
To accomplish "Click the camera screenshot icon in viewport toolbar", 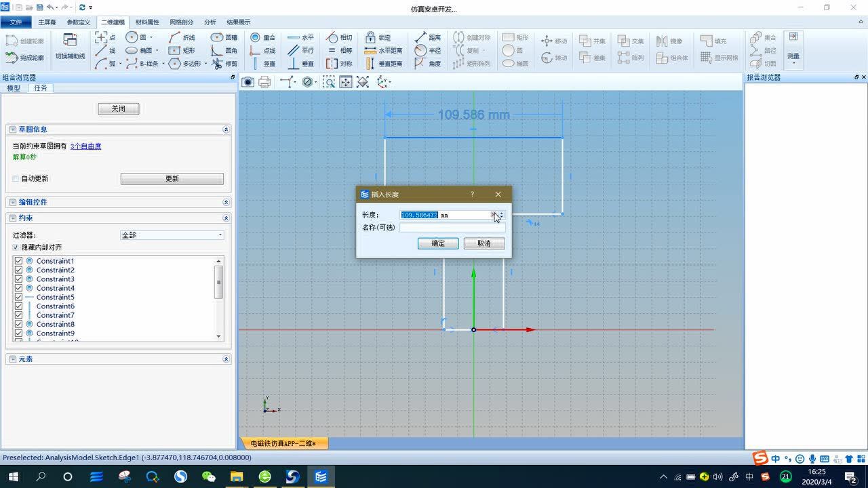I will click(x=248, y=82).
